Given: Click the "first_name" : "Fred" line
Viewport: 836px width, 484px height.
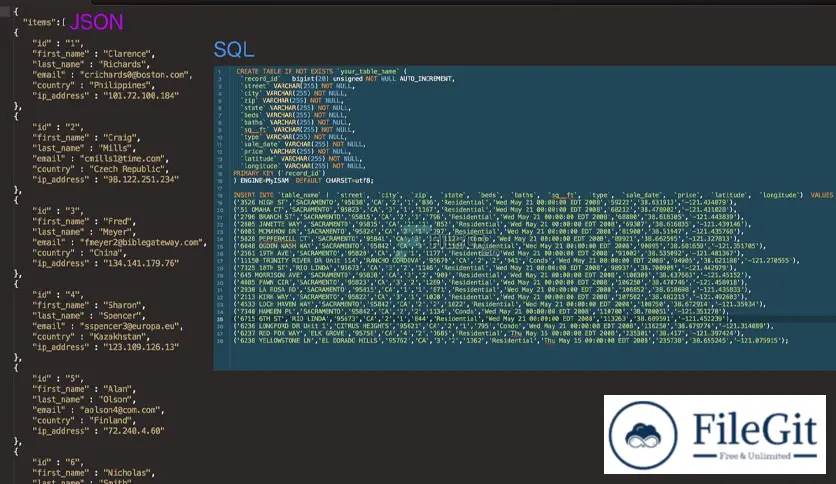Looking at the screenshot, I should (84, 221).
